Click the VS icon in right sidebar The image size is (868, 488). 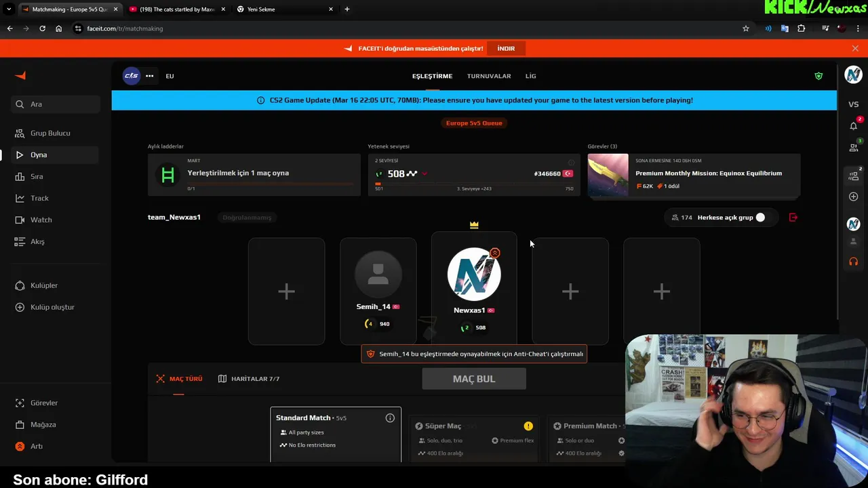[x=853, y=104]
